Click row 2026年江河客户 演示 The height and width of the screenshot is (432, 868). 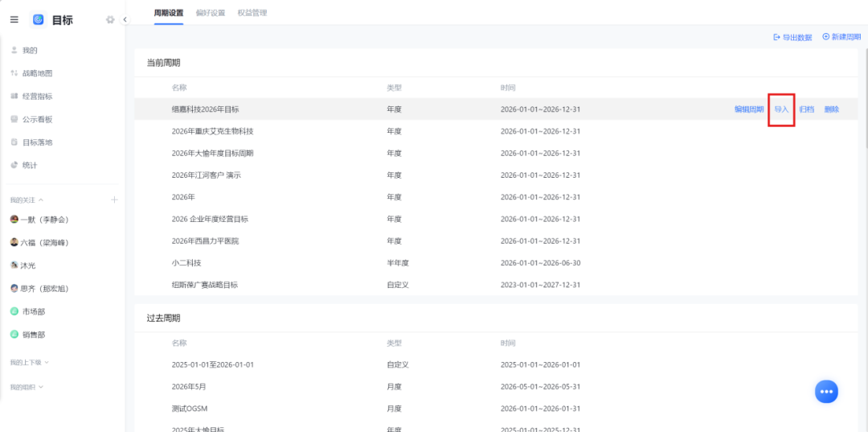(496, 175)
